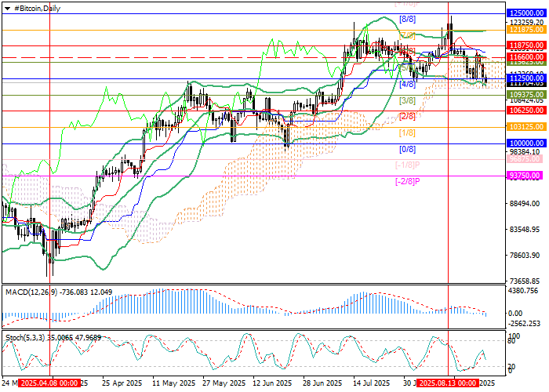Select the MACD(12,26,9) indicator label
Screen dimensions: 549x392
coord(31,292)
